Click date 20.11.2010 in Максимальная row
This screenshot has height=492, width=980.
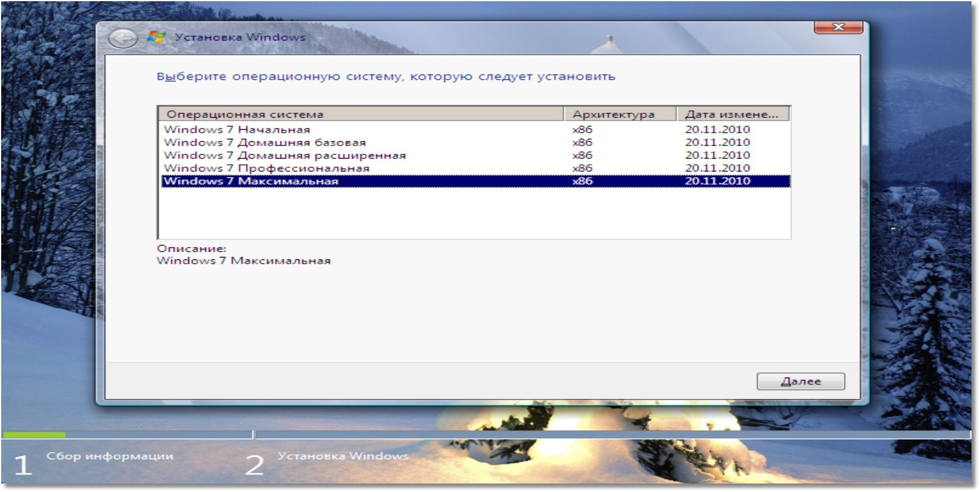717,181
